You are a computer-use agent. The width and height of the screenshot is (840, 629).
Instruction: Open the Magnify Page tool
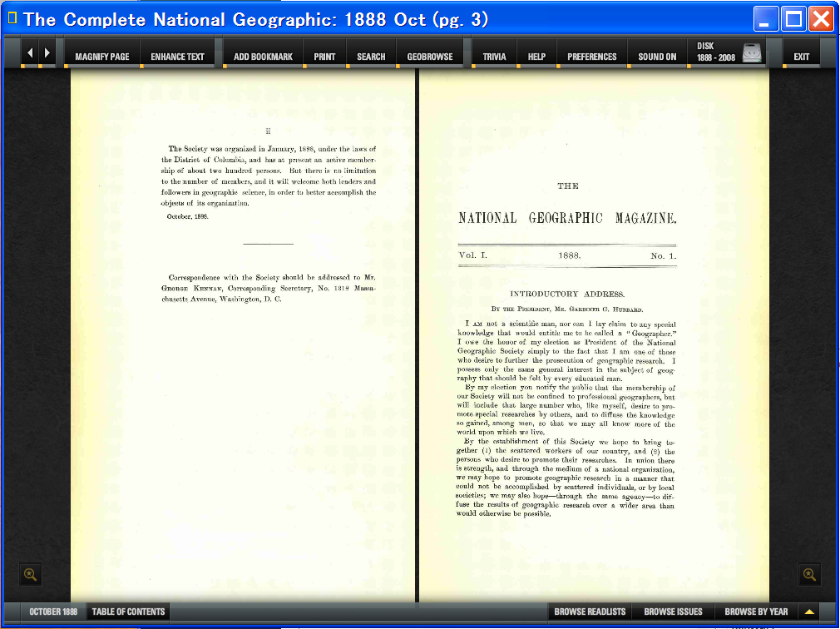[x=101, y=57]
